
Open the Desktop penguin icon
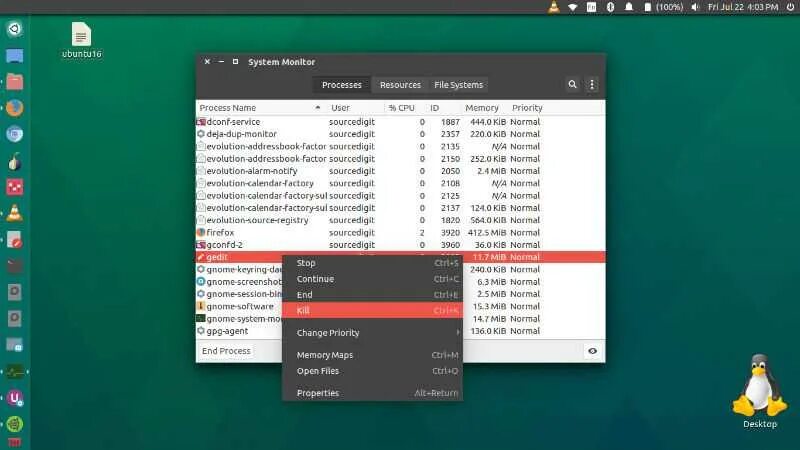760,391
